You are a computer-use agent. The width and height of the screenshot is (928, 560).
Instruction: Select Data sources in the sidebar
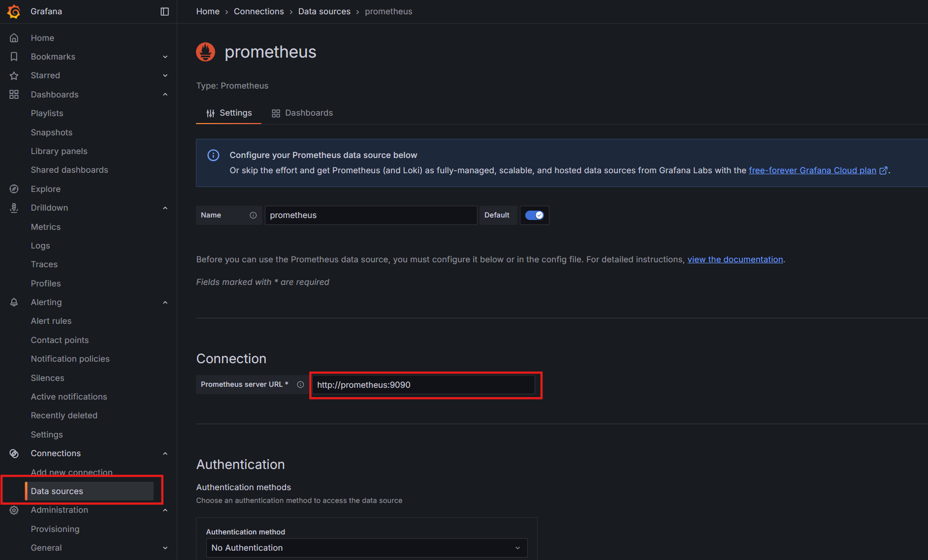[89, 491]
